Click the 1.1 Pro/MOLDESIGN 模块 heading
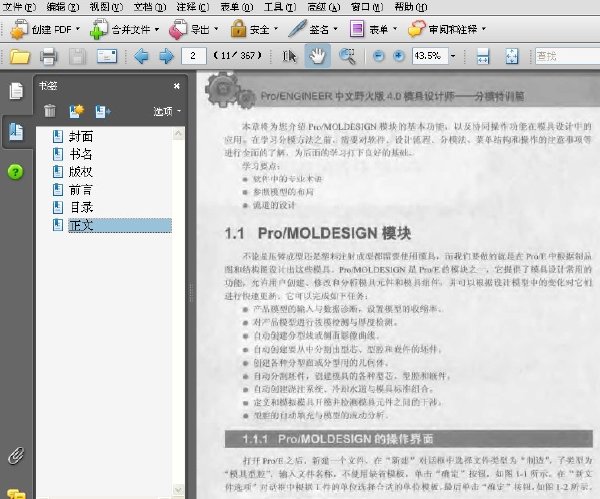Viewport: 600px width, 499px height. coord(318,233)
